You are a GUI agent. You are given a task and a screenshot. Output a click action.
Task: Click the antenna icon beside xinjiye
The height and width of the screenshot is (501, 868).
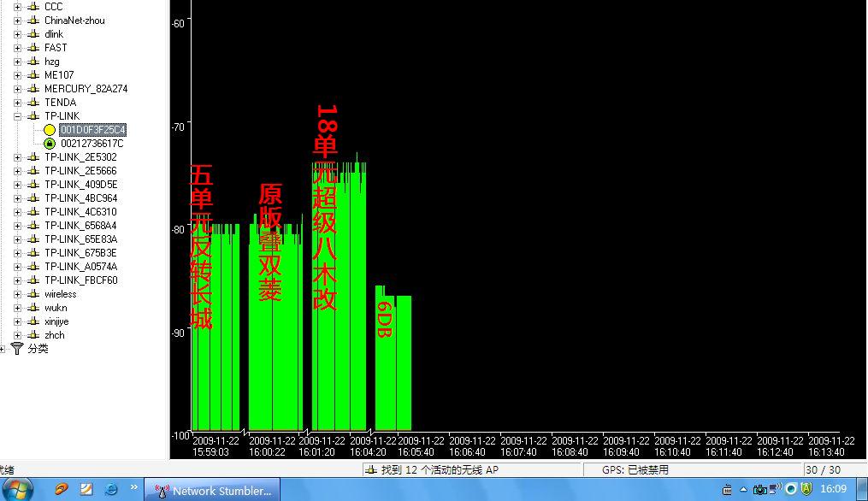pyautogui.click(x=33, y=321)
